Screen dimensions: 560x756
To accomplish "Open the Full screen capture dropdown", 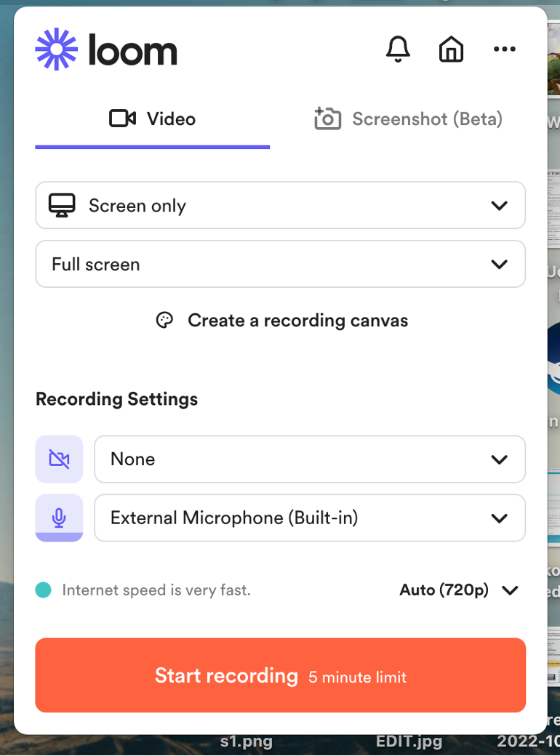I will click(500, 264).
